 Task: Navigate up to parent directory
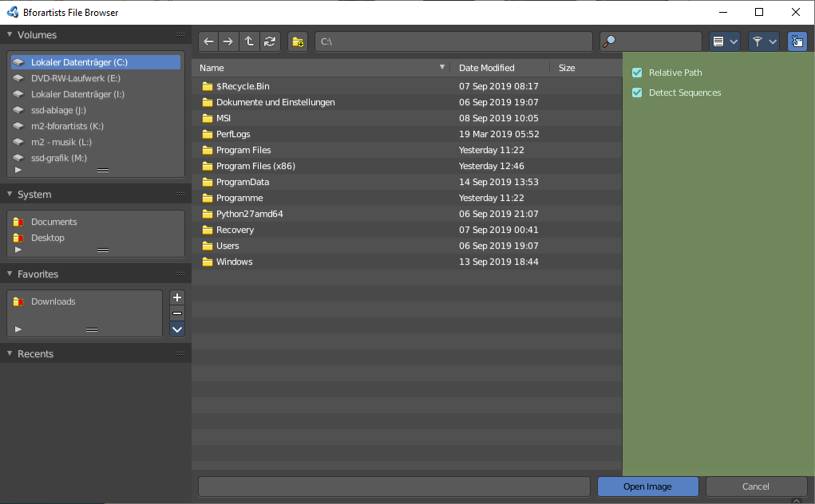point(249,41)
